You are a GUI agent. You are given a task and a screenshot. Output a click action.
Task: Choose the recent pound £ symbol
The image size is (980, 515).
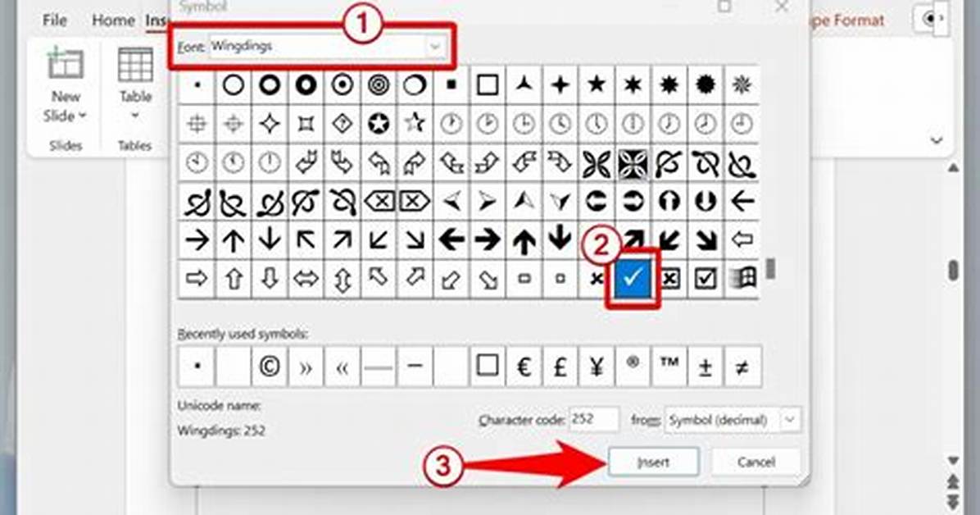[x=560, y=367]
